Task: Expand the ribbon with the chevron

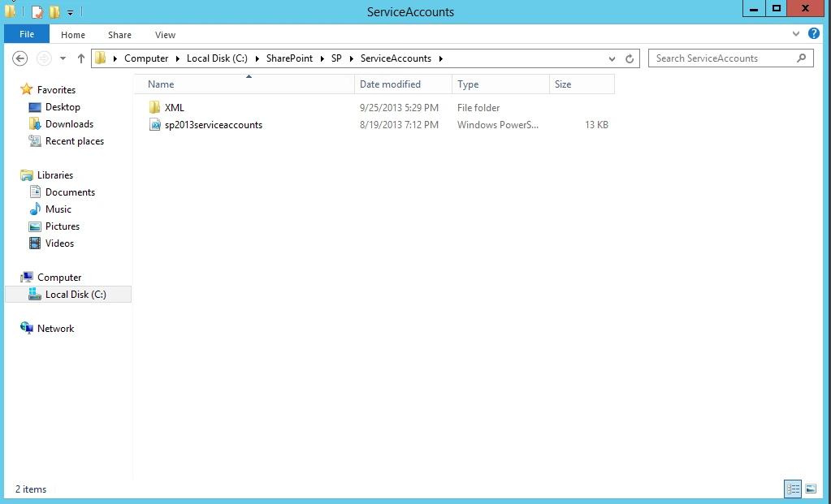Action: click(795, 34)
